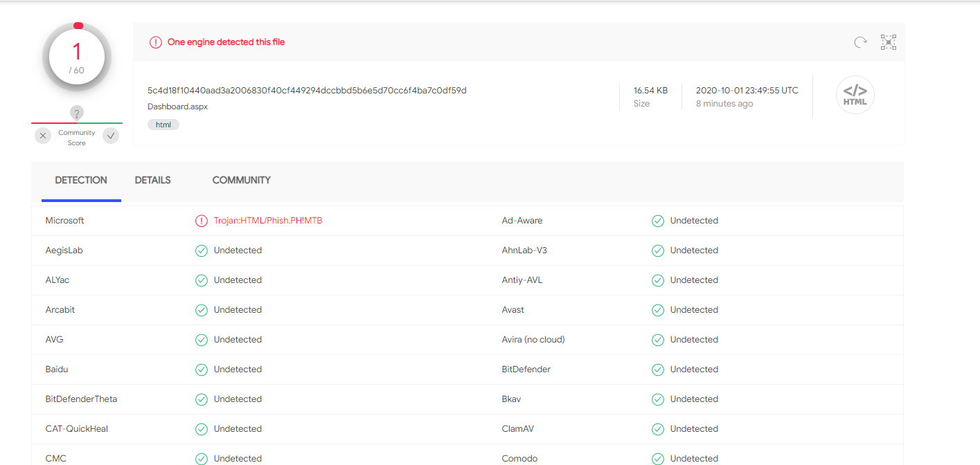Click Ad-Aware's green undetected check icon
Image resolution: width=980 pixels, height=465 pixels.
point(658,221)
